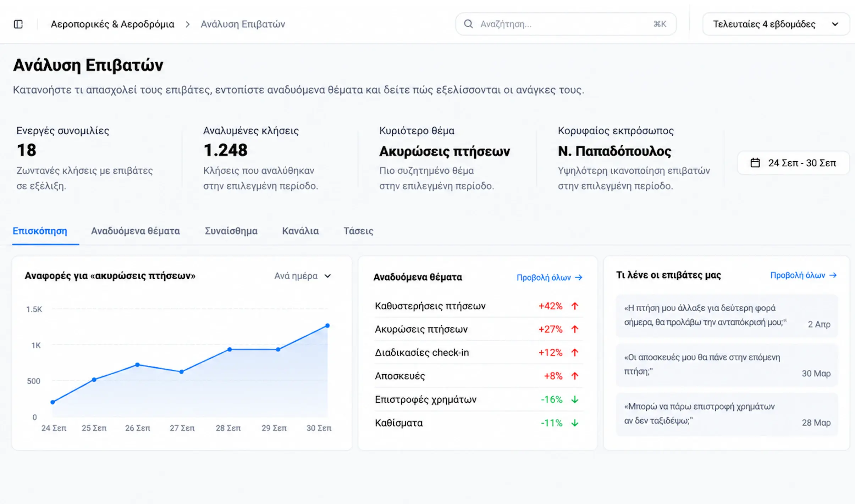The width and height of the screenshot is (855, 504).
Task: Click Προβολή όλων in Αναδυόμενα θέματα card
Action: click(x=549, y=278)
